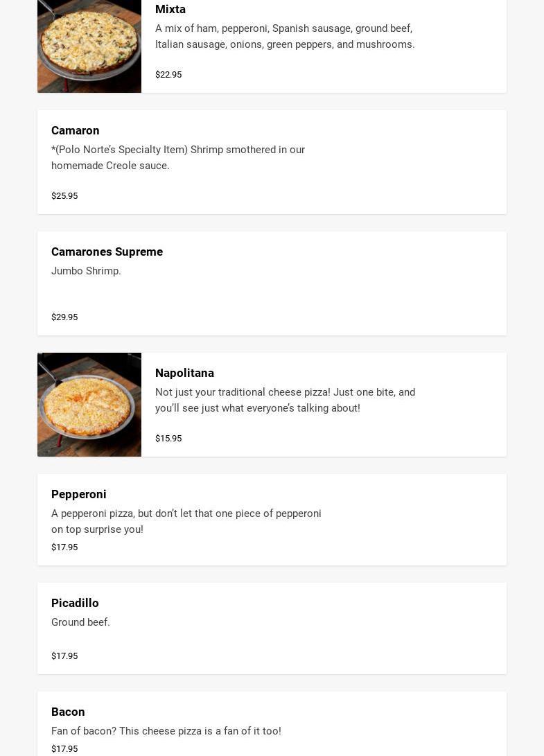Click the Mixta $22.95 price
Screen dimensions: 544x756
pos(168,74)
